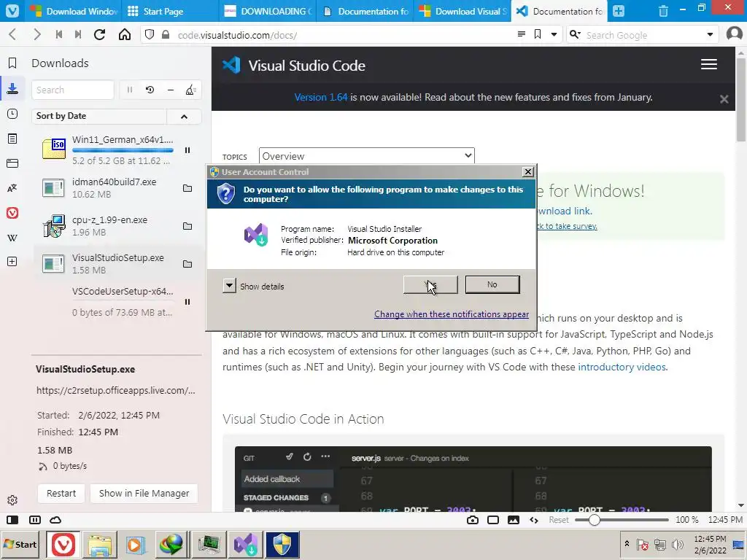Screen dimensions: 747x560
Task: Click the Win11_German download progress bar
Action: click(x=123, y=150)
